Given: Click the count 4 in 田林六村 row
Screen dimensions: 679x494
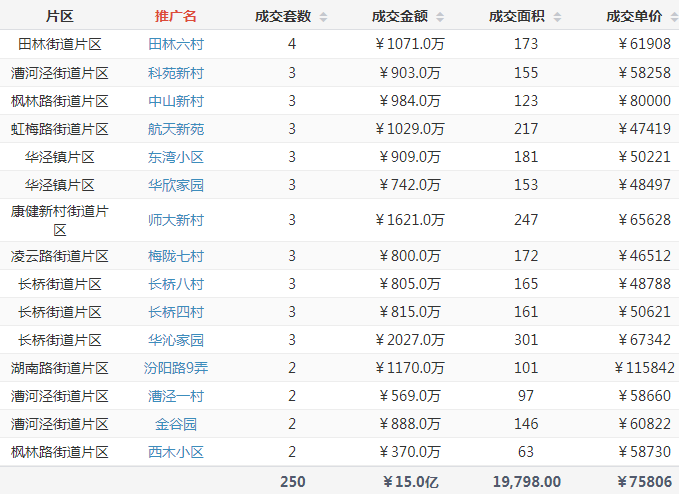Looking at the screenshot, I should coord(292,44).
